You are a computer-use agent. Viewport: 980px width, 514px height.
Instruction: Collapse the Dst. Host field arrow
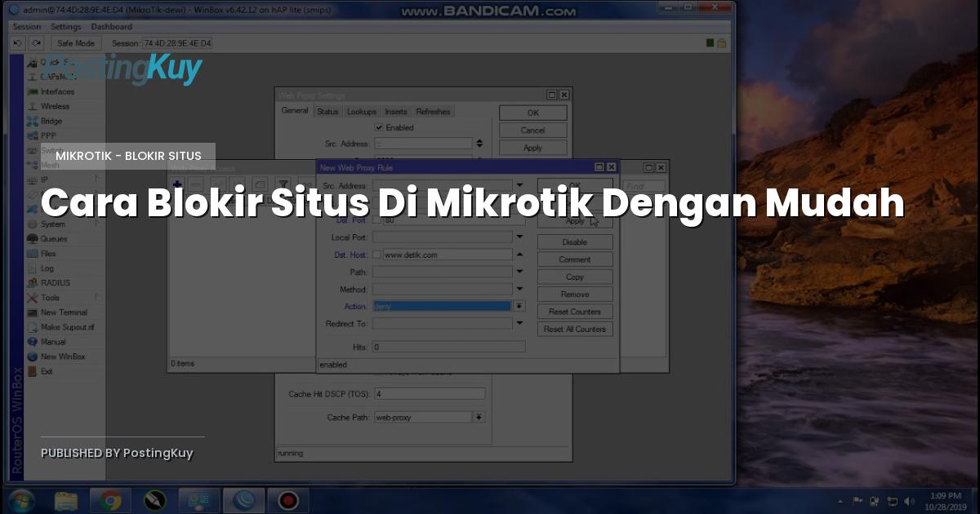coord(519,255)
